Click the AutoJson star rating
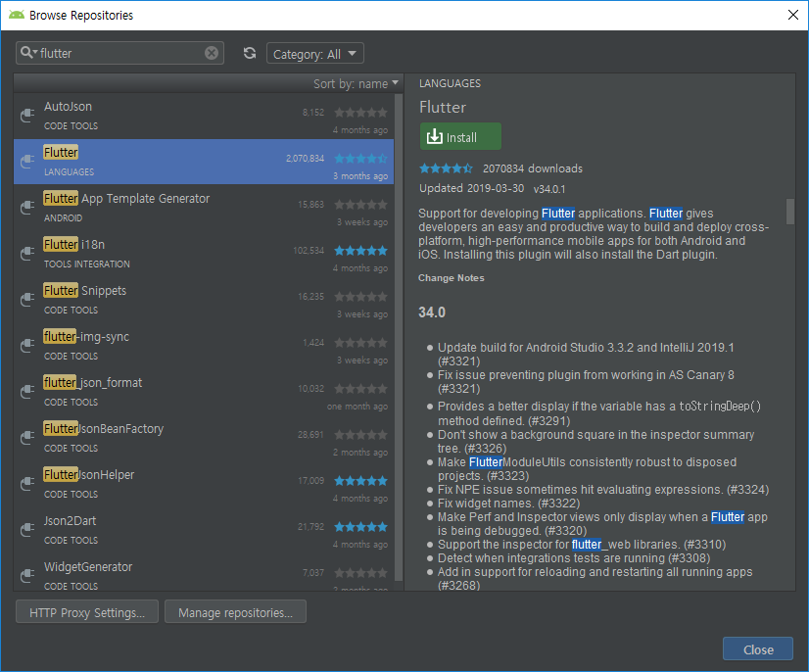 360,112
